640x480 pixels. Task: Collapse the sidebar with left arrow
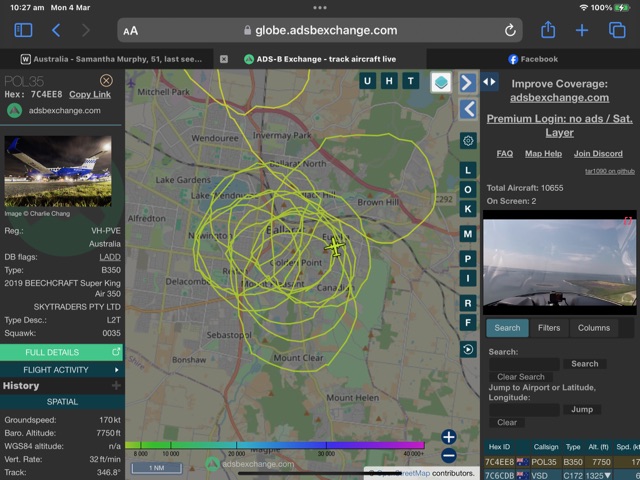click(x=467, y=110)
